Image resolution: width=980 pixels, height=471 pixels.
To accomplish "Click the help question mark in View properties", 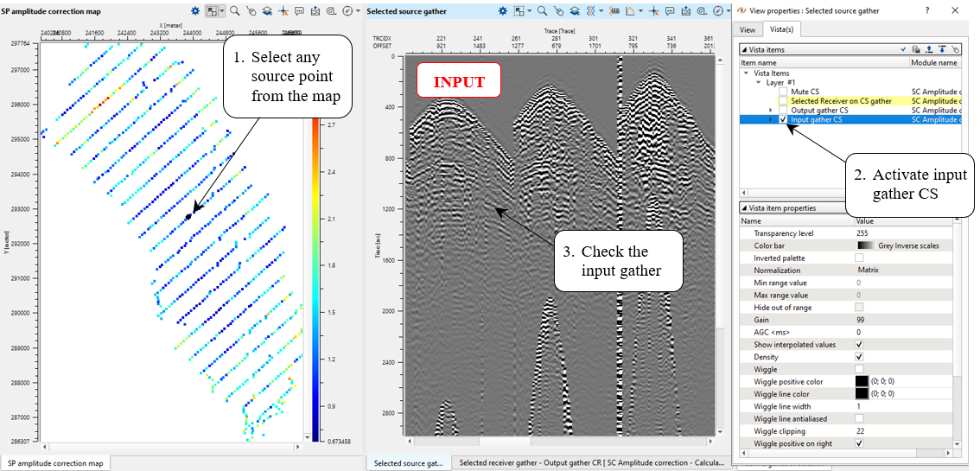I will pyautogui.click(x=926, y=10).
